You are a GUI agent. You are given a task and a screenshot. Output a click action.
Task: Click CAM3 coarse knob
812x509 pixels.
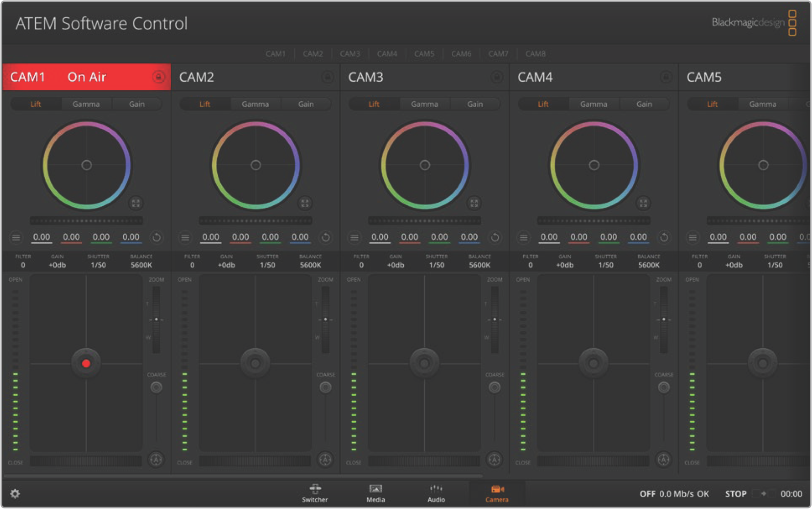pyautogui.click(x=494, y=388)
